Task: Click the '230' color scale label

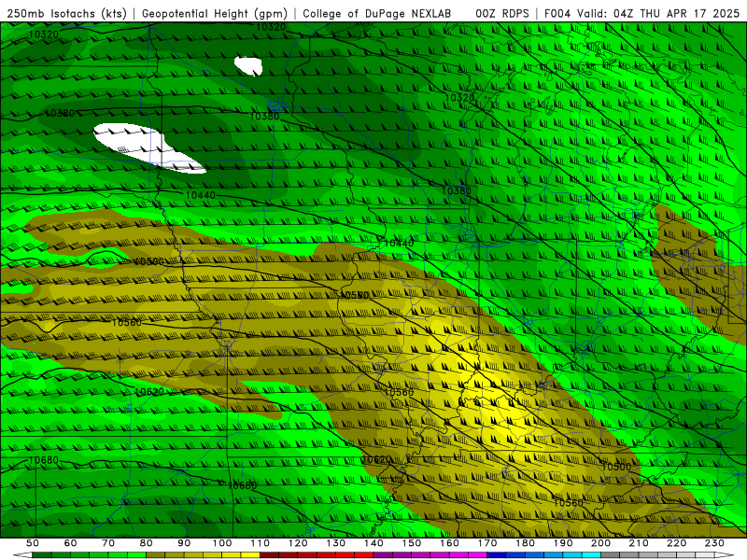Action: [x=714, y=543]
